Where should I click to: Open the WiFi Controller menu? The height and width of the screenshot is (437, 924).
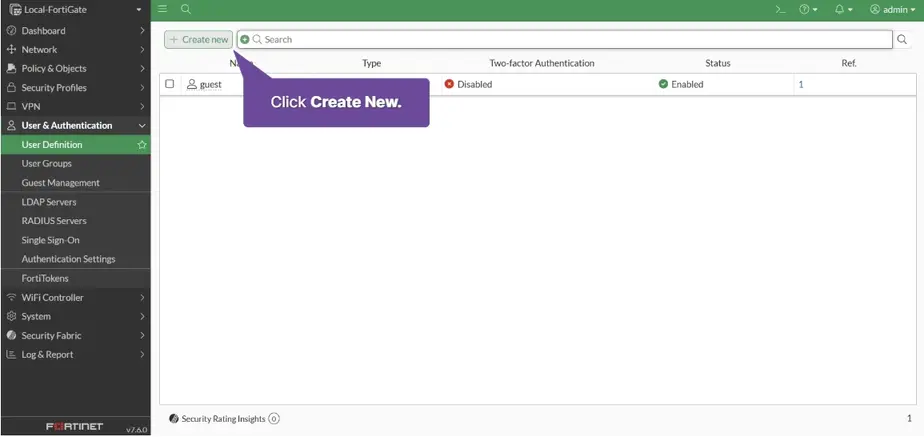(75, 297)
